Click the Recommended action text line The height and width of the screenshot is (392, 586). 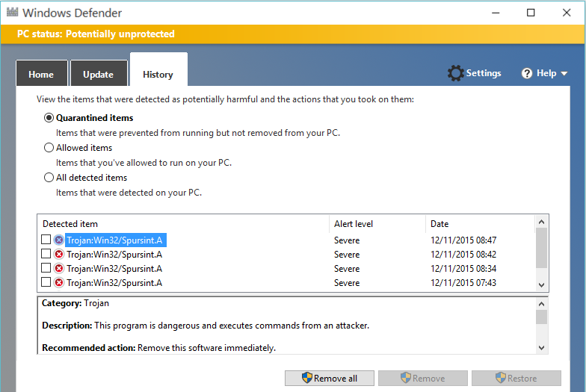158,348
